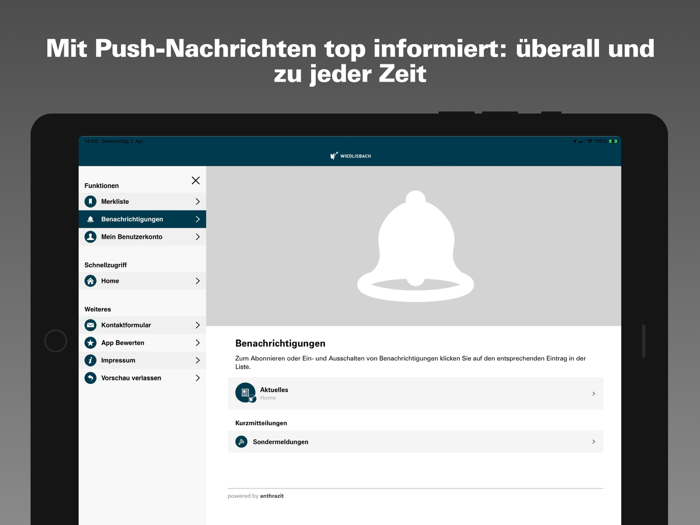Go to Home via Schnellzugriff

(142, 281)
